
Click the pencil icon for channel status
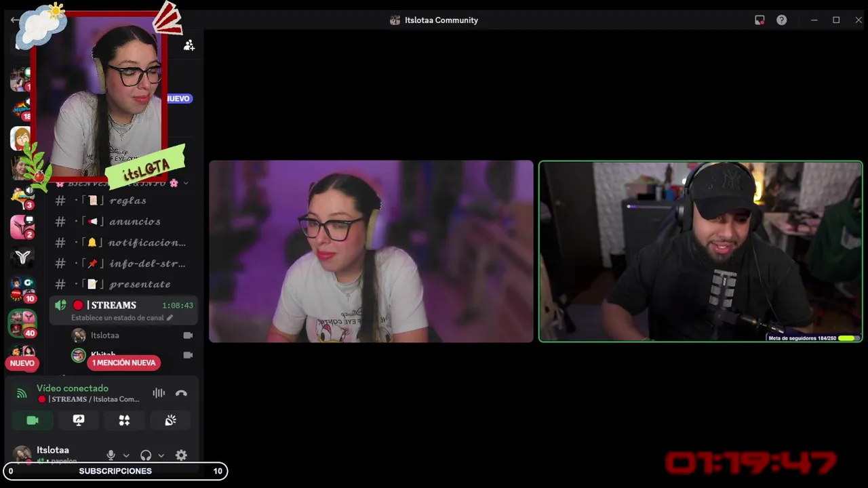click(x=170, y=318)
